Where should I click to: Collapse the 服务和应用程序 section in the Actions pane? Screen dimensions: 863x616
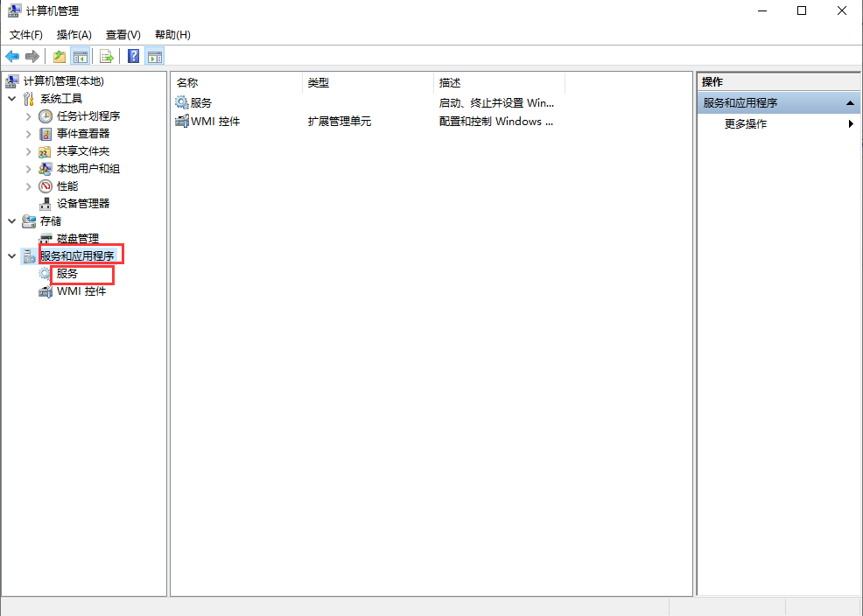(x=849, y=103)
